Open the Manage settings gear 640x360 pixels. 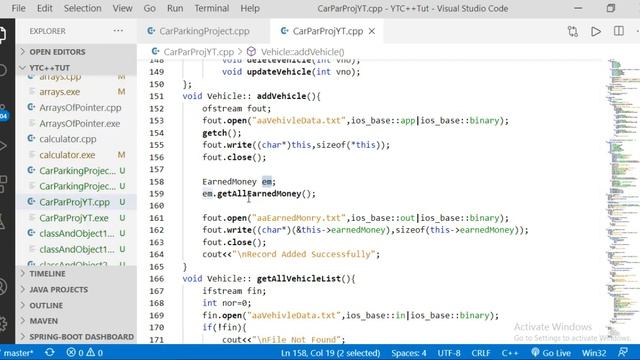3,324
